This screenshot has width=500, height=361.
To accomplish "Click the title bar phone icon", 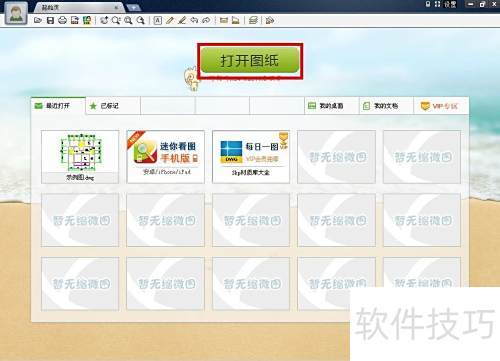I will tap(428, 4).
